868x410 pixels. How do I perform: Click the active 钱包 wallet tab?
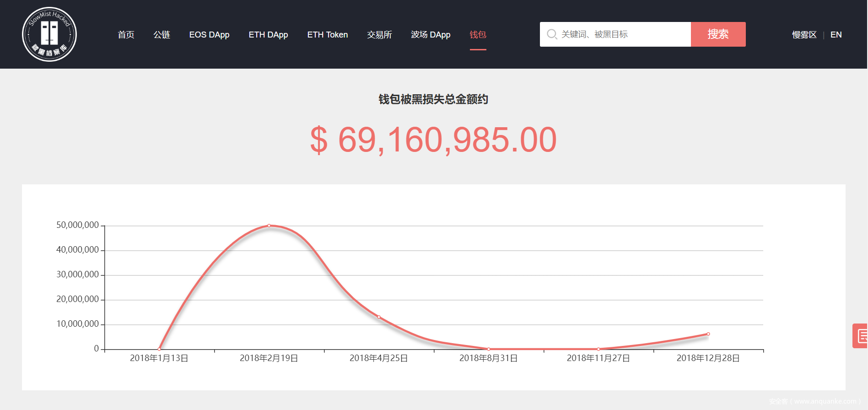pyautogui.click(x=478, y=35)
